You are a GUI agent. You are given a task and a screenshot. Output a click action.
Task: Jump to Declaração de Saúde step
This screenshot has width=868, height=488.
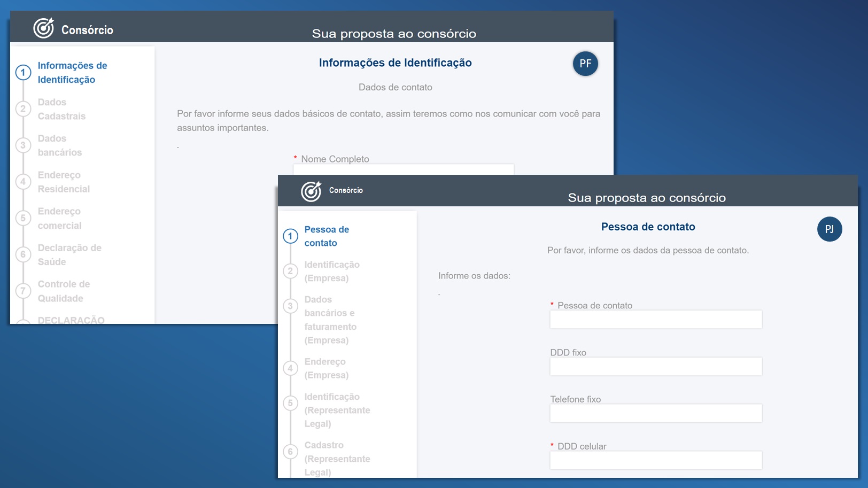(69, 254)
